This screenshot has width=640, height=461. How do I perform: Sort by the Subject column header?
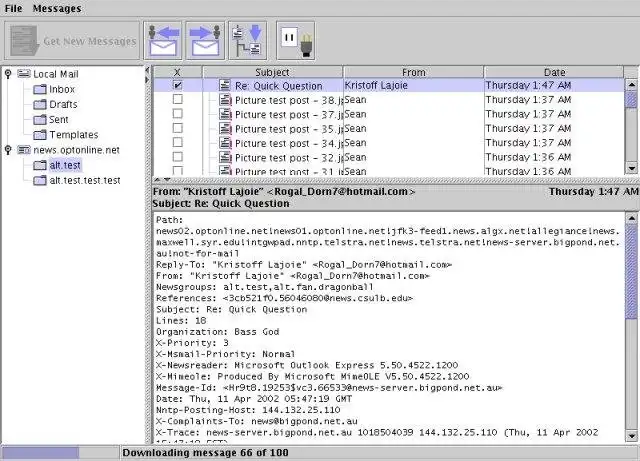272,72
